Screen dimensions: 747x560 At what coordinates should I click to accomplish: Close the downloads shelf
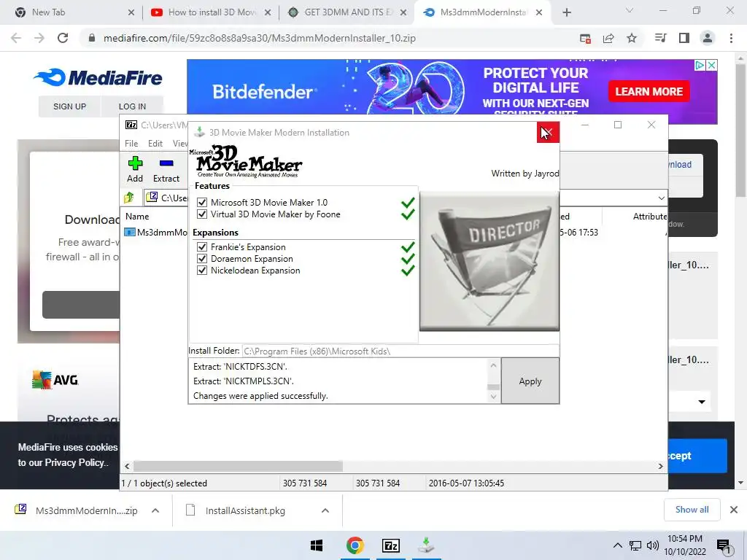click(734, 510)
